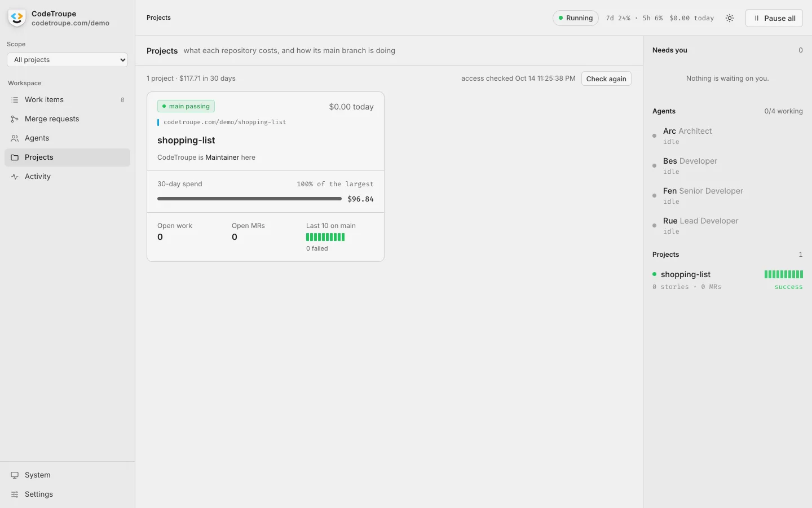Click the Check again button
Screen dimensions: 812x508
click(606, 79)
